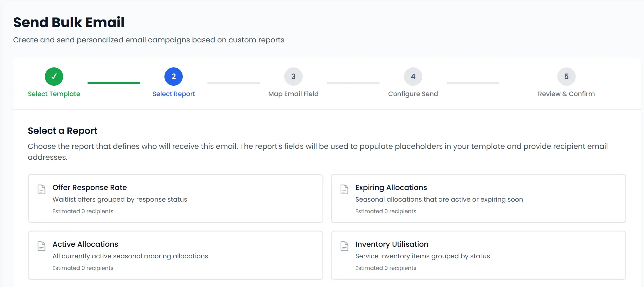Image resolution: width=644 pixels, height=287 pixels.
Task: Select the Active Allocations report
Action: (x=175, y=255)
